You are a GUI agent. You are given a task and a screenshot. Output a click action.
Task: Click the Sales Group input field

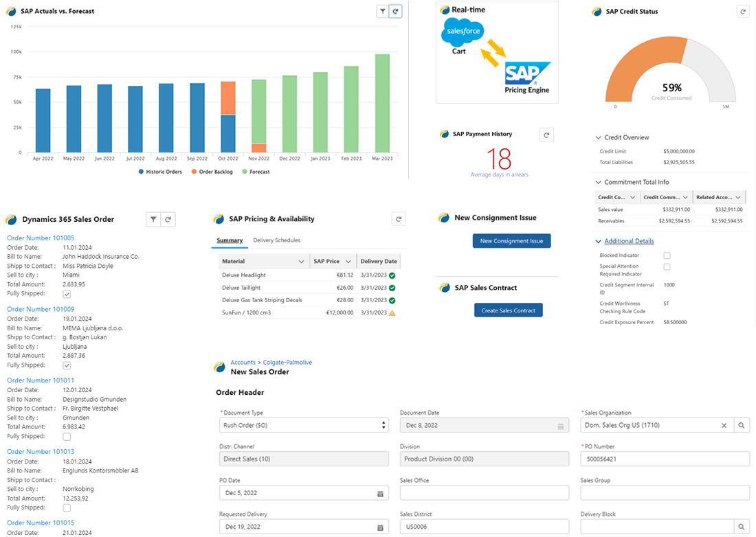665,492
